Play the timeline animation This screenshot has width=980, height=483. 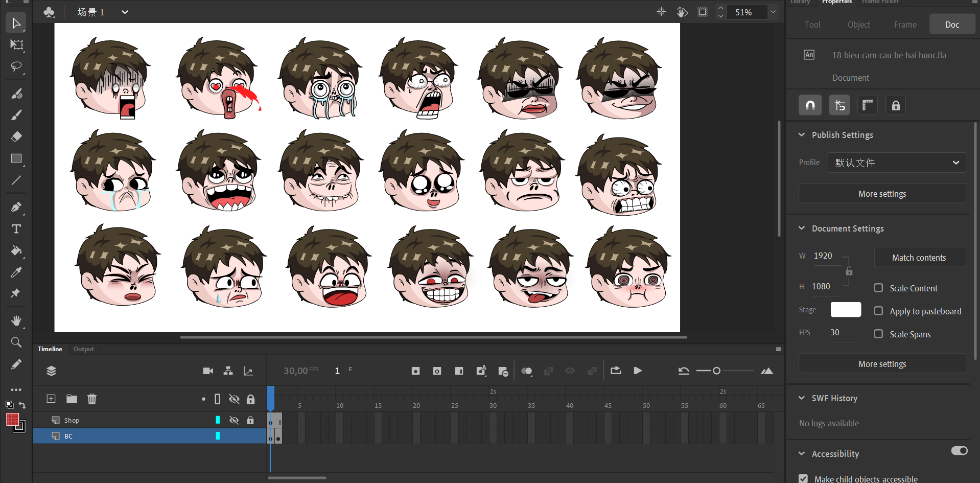(638, 371)
